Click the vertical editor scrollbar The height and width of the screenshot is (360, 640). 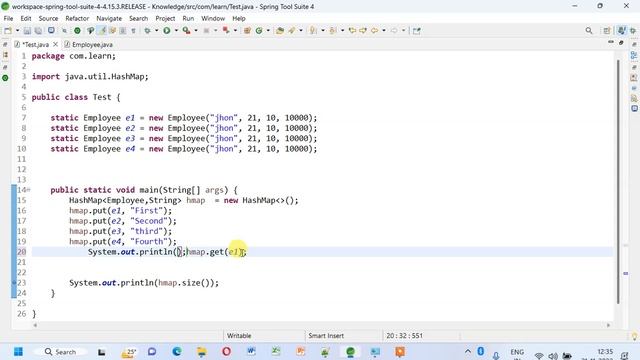pyautogui.click(x=618, y=182)
